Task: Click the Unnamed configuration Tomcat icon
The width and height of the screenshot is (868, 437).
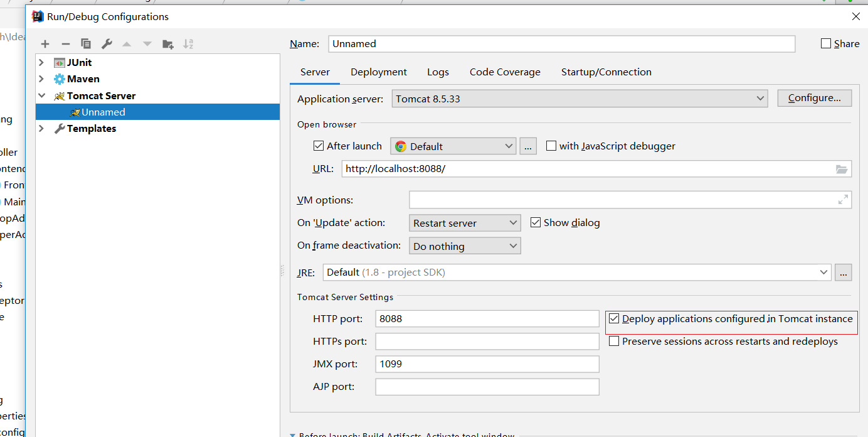Action: (x=75, y=112)
